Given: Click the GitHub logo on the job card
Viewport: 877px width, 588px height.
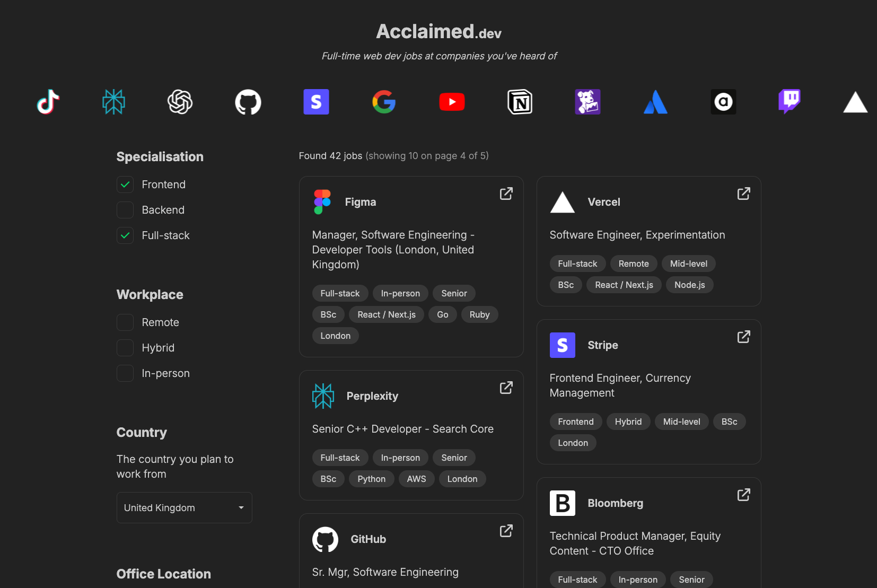Looking at the screenshot, I should [x=325, y=539].
